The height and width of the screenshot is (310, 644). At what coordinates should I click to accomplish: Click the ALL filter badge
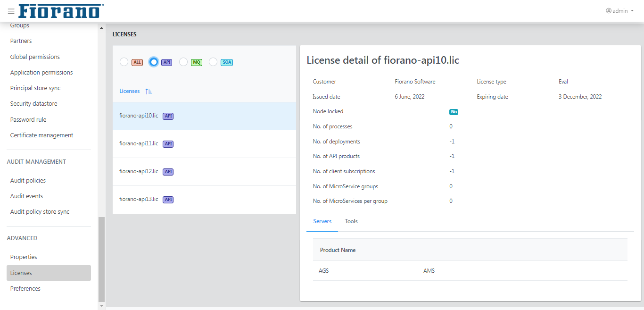(x=137, y=62)
